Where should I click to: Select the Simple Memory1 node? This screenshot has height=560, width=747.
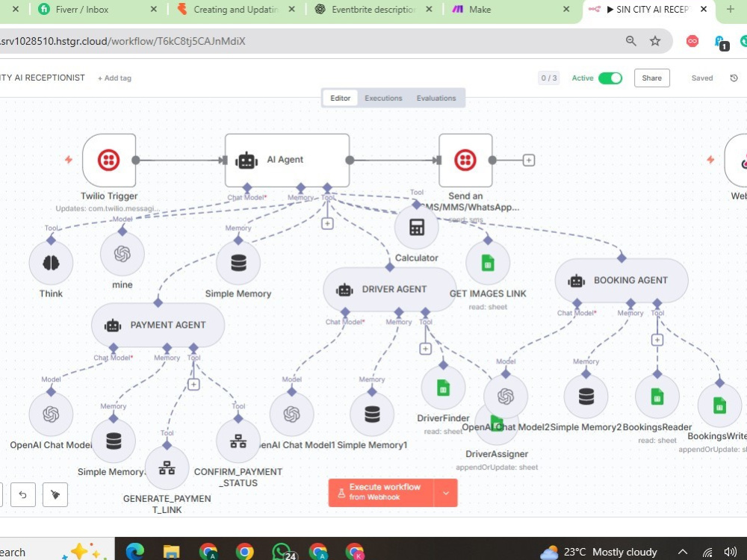click(x=372, y=414)
